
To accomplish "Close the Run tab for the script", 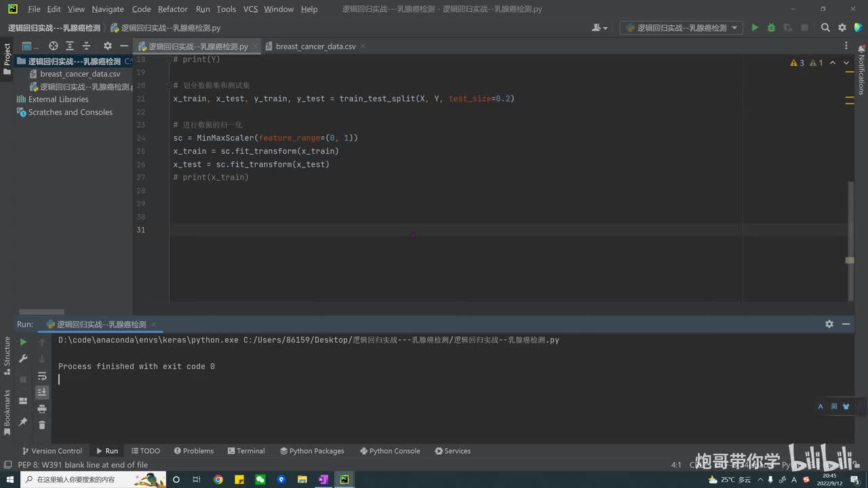I will pos(153,325).
